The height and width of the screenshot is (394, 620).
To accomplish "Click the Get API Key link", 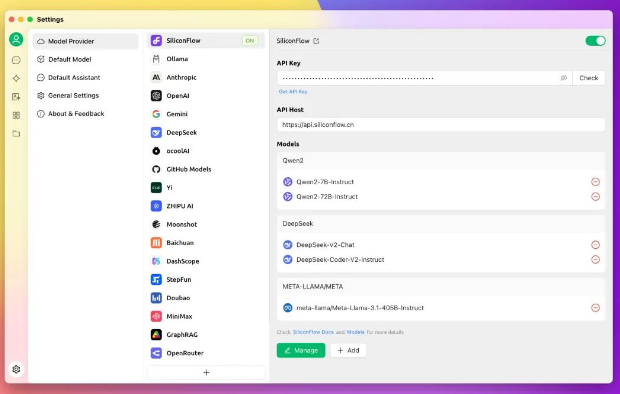I will coord(293,92).
